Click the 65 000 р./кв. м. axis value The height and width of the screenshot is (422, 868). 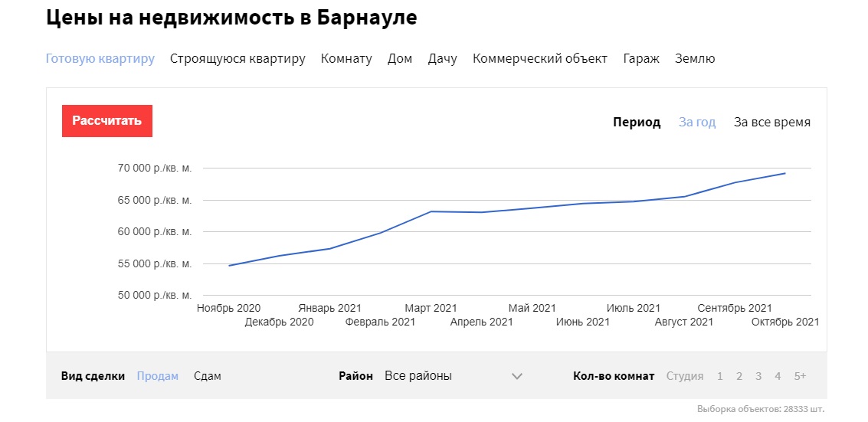pos(155,200)
